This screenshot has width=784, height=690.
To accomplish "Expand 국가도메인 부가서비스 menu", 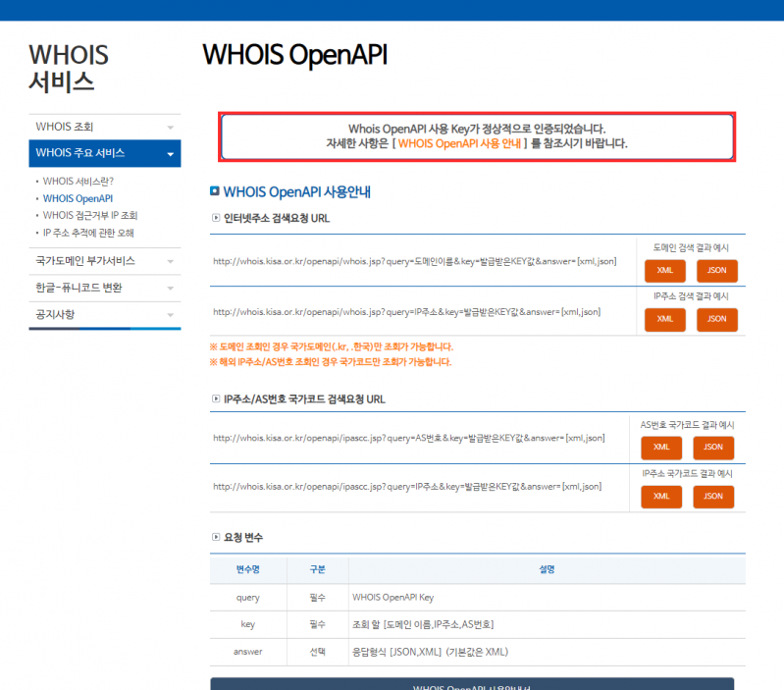I will 170,262.
